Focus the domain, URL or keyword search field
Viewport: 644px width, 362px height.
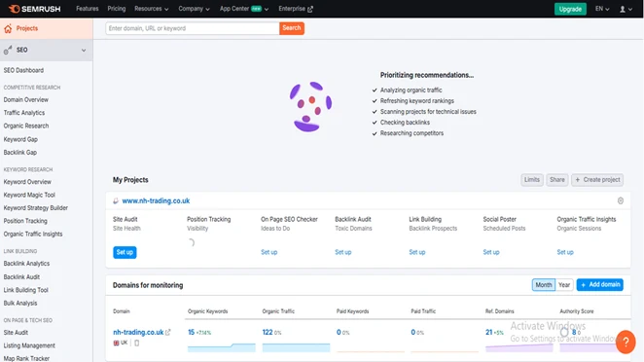(193, 28)
